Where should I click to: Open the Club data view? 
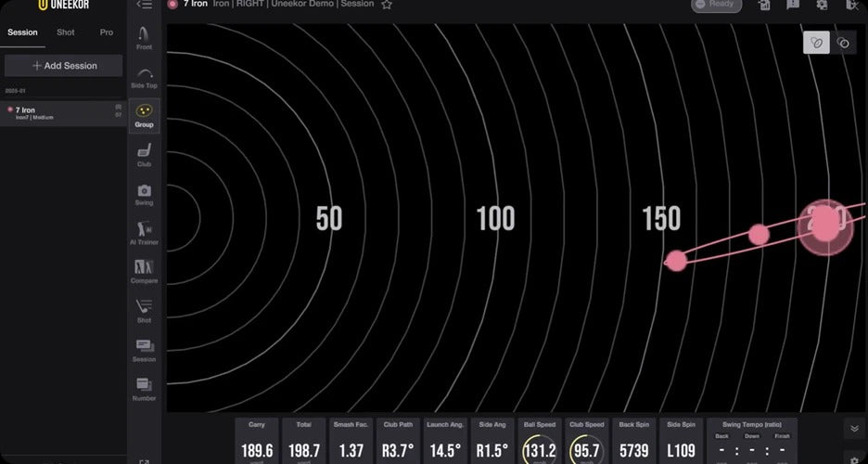click(144, 155)
